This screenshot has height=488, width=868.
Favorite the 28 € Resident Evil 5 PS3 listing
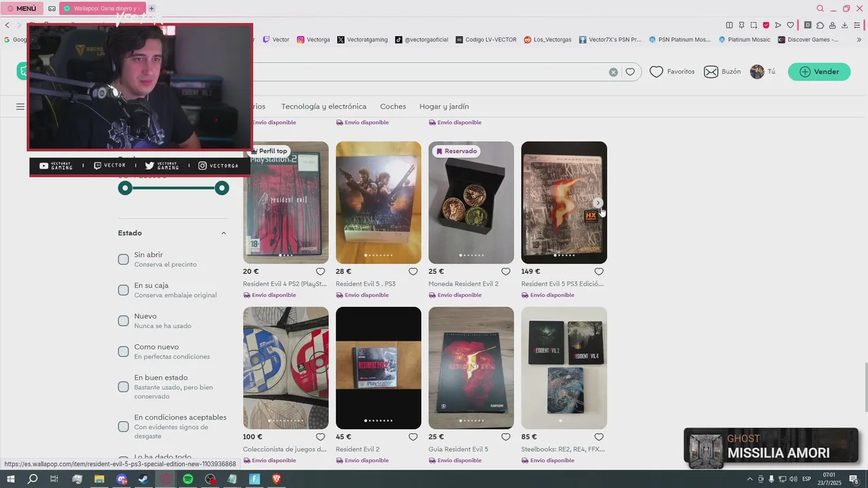tap(413, 272)
